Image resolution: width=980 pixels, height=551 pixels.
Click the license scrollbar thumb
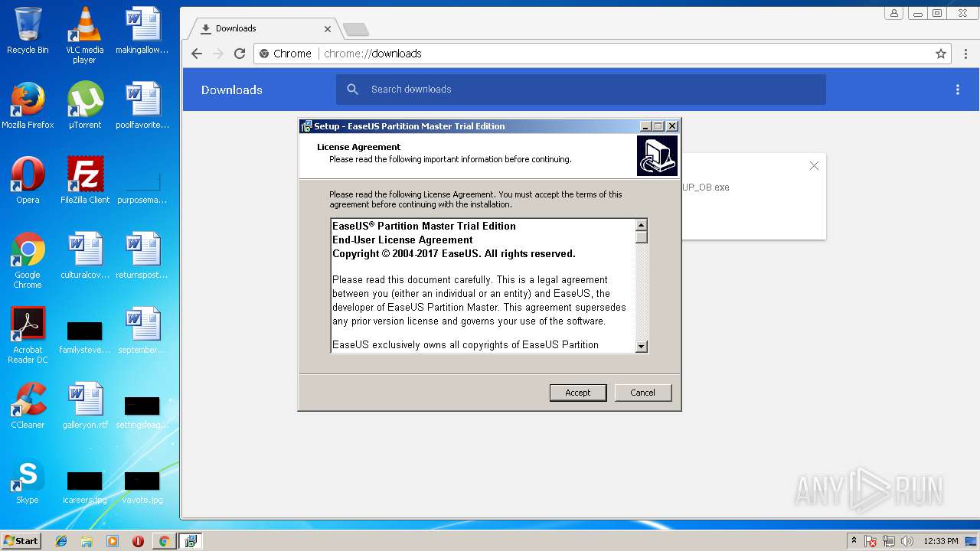642,237
